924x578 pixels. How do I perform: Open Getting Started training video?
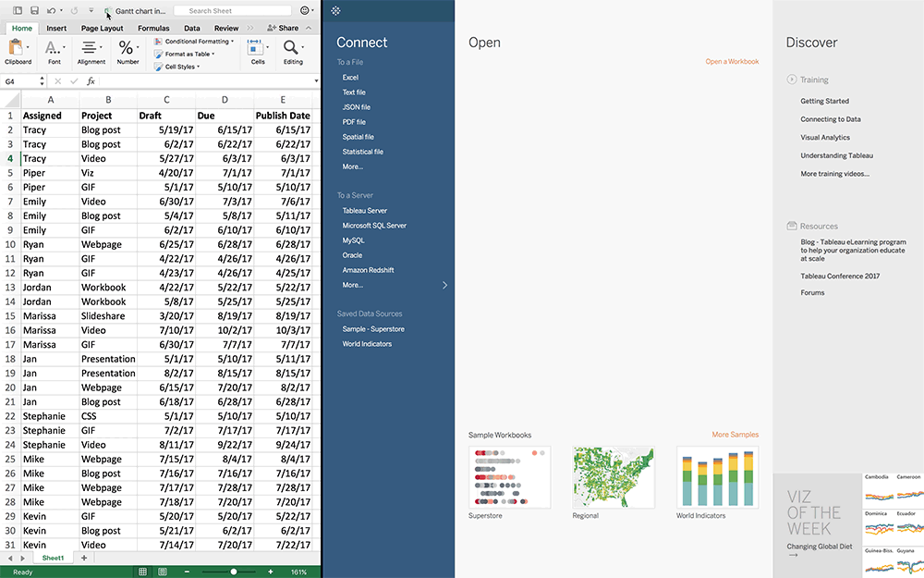point(824,101)
